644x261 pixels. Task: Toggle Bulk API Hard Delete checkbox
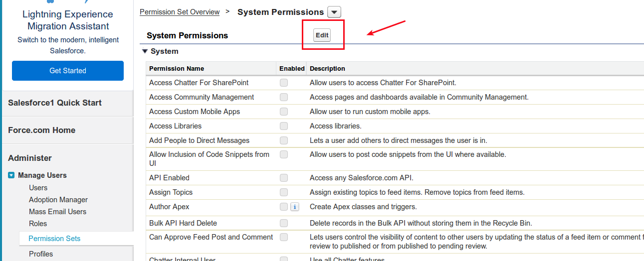[x=284, y=223]
